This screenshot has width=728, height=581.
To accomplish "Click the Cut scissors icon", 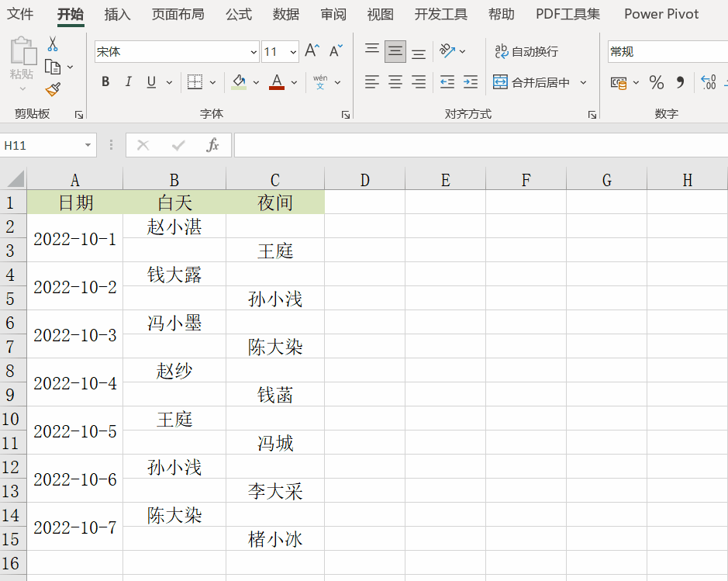I will 52,43.
